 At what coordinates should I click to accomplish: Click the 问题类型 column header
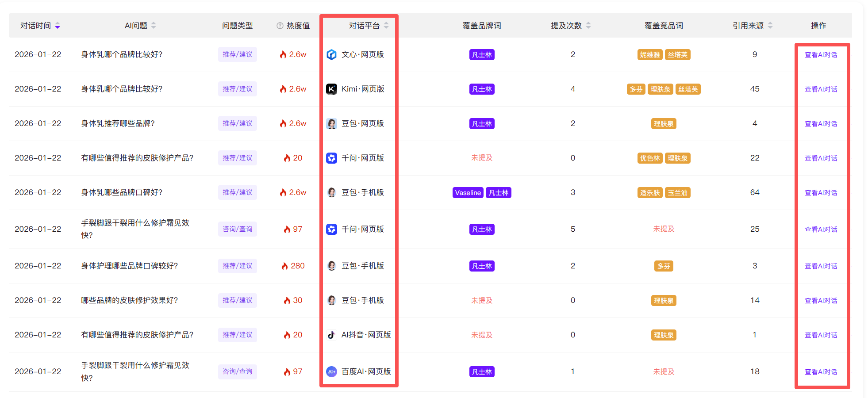coord(237,26)
